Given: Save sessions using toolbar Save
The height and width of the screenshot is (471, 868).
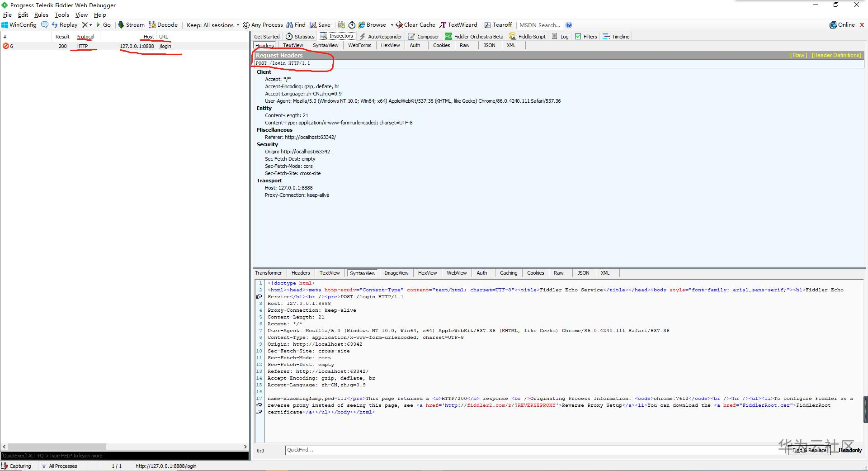Looking at the screenshot, I should (x=320, y=25).
